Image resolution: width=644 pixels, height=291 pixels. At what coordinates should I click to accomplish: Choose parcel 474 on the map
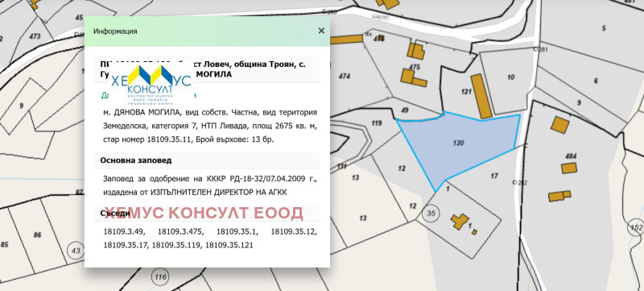pos(345,76)
